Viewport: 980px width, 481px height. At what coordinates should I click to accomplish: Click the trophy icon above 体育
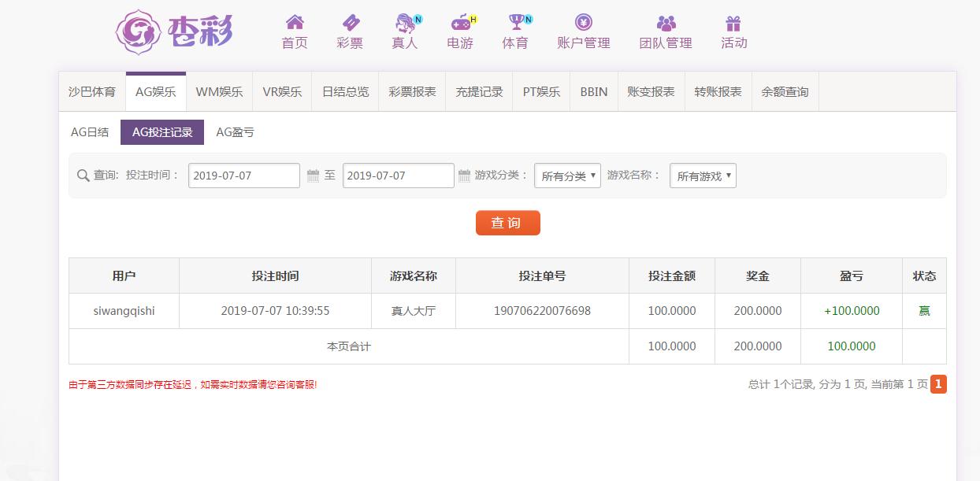[x=515, y=22]
